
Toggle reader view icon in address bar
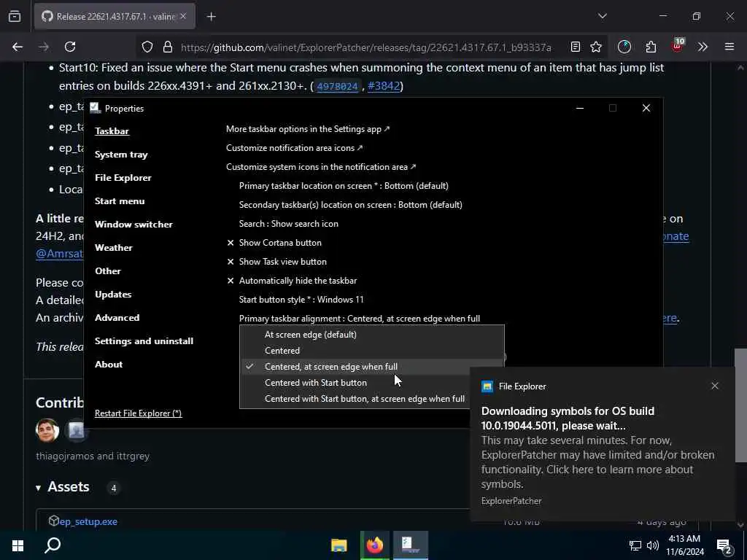pyautogui.click(x=576, y=47)
